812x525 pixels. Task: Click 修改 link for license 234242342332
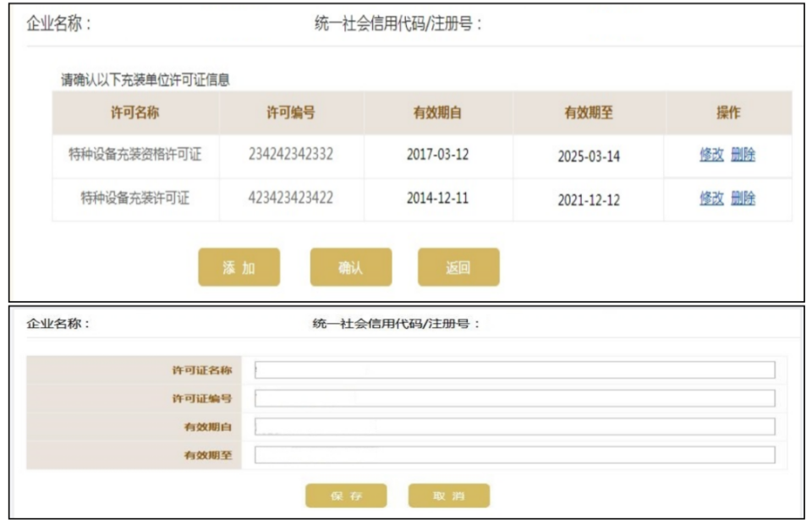pos(711,155)
